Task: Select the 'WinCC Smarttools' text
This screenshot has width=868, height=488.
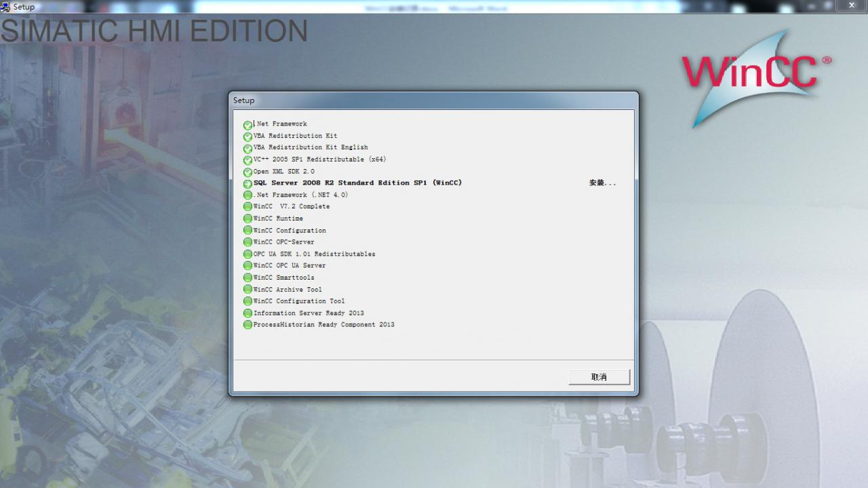Action: coord(284,278)
